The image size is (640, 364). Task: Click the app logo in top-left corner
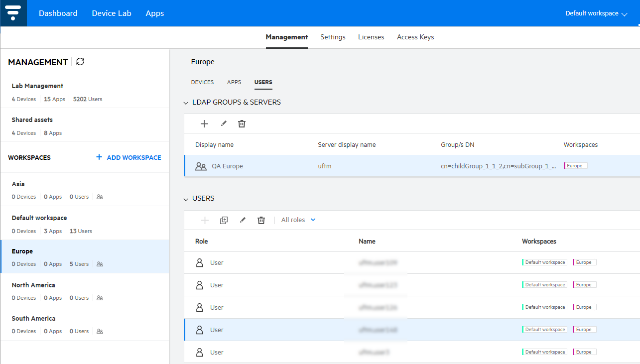point(13,13)
